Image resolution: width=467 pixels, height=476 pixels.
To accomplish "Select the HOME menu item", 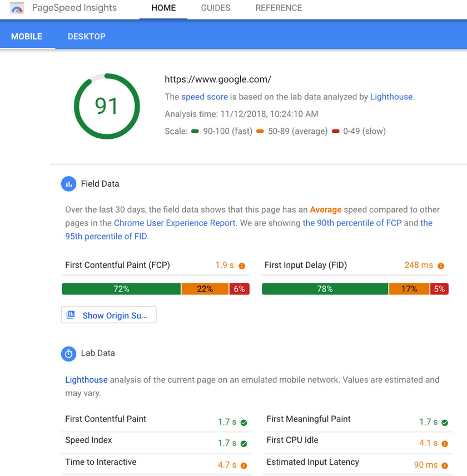I will pyautogui.click(x=163, y=8).
